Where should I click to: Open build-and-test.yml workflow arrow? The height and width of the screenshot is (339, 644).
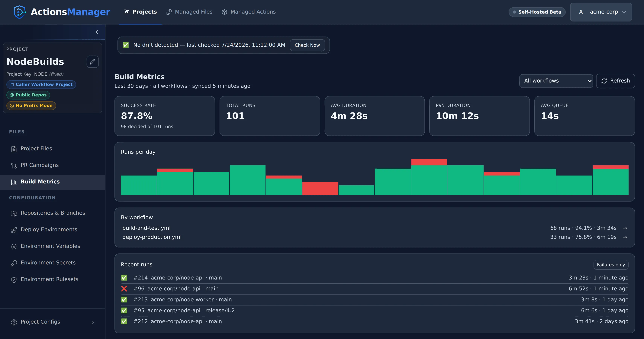624,228
